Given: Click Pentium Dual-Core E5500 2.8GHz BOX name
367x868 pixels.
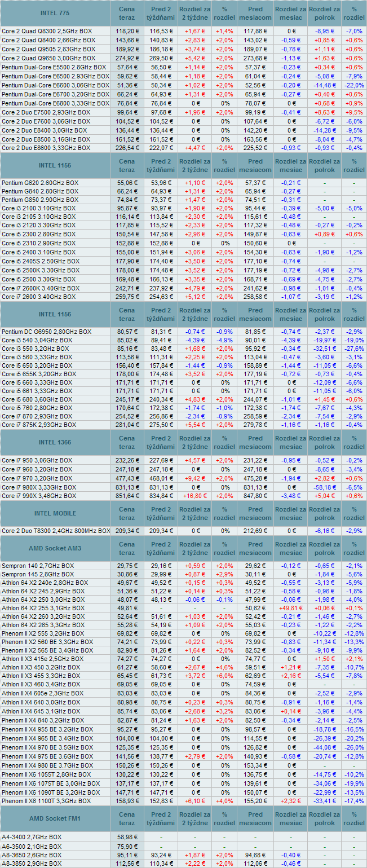Looking at the screenshot, I should click(x=54, y=67).
